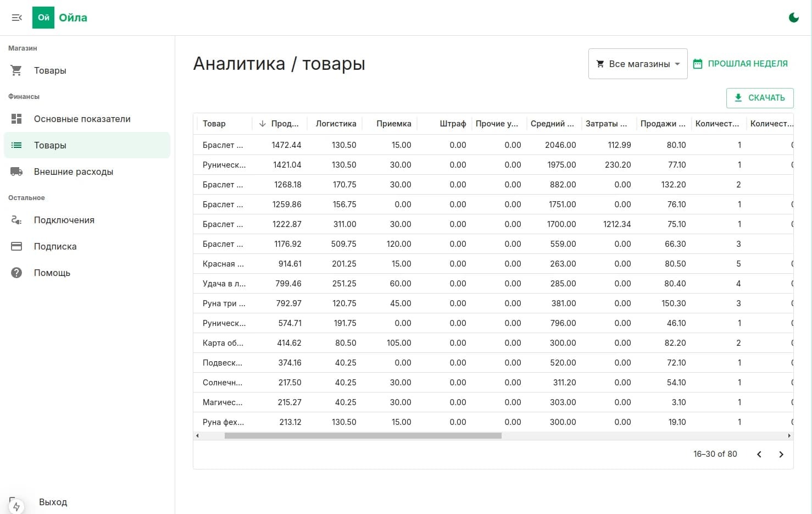Click the Выход button at the bottom
Screen dimensions: 812x514
click(x=53, y=502)
